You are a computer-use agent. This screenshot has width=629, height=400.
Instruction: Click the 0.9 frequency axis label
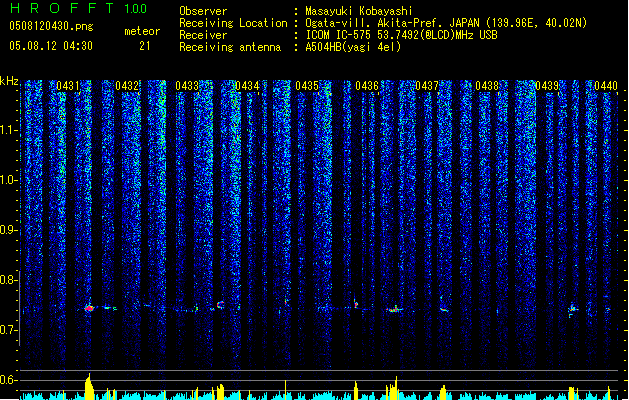(9, 230)
